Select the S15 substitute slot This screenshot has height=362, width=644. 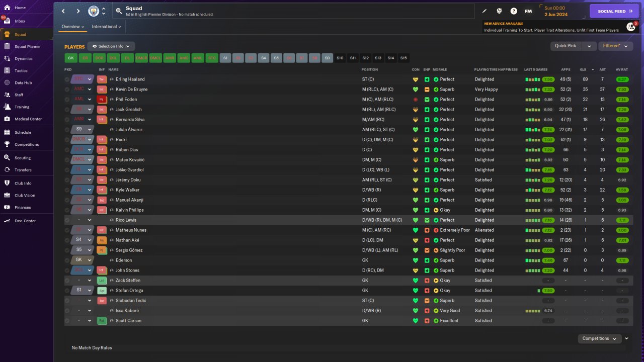point(404,58)
